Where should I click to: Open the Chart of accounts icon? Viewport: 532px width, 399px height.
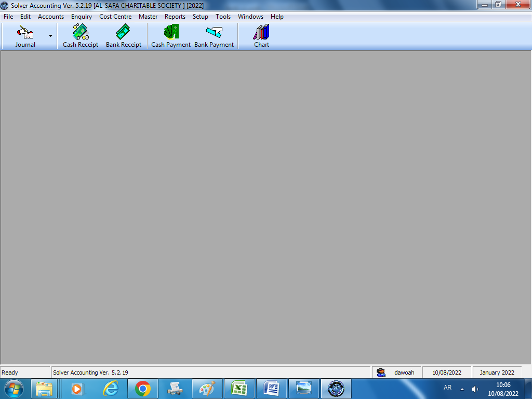261,36
